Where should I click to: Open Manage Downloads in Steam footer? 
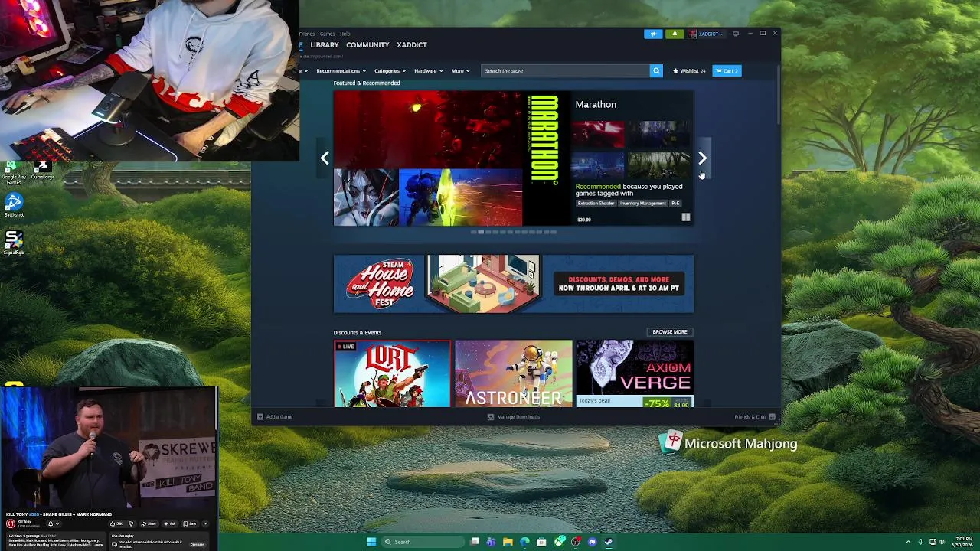[514, 417]
